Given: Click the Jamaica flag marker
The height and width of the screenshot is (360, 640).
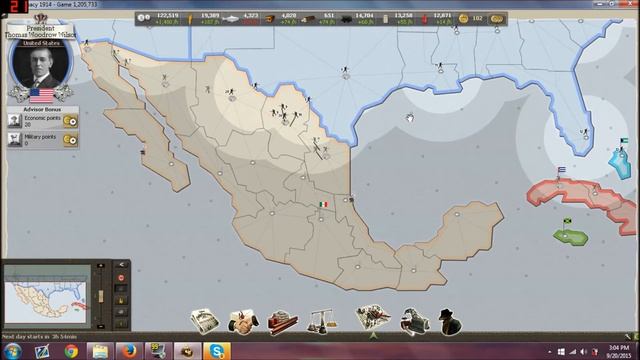Looking at the screenshot, I should [567, 222].
